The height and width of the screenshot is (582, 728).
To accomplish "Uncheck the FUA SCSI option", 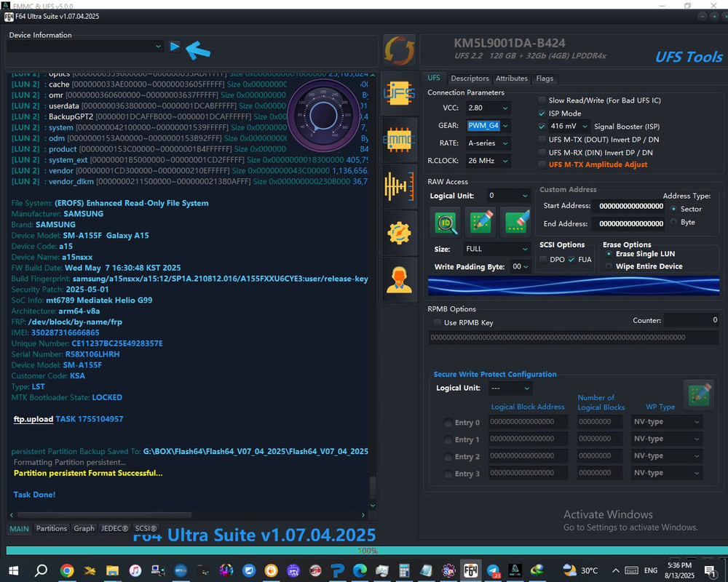I will pos(571,260).
